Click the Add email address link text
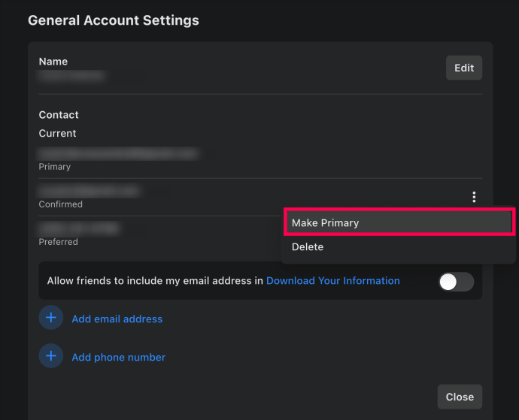Image resolution: width=519 pixels, height=420 pixels. tap(117, 319)
